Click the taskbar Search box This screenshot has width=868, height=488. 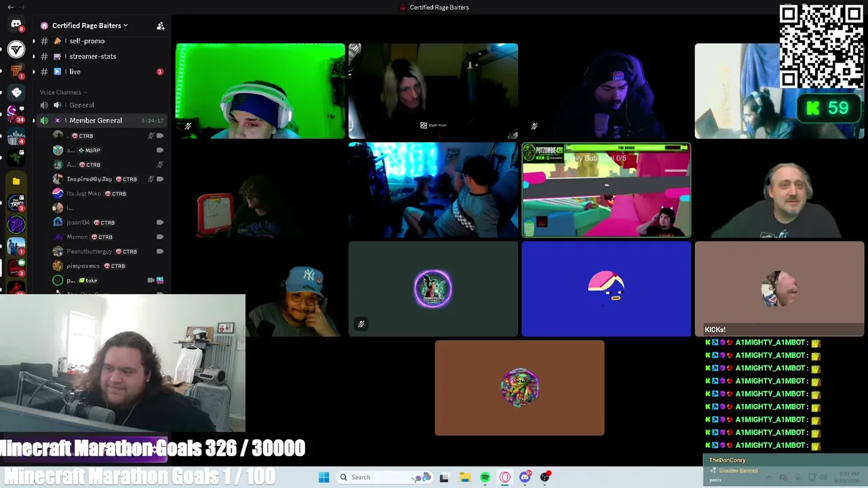384,477
